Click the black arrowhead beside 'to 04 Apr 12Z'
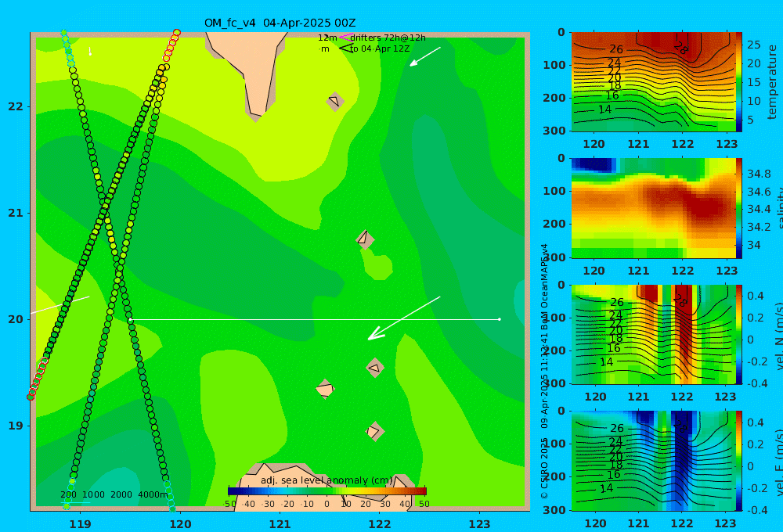Screen dimensions: 783x532 point(345,49)
